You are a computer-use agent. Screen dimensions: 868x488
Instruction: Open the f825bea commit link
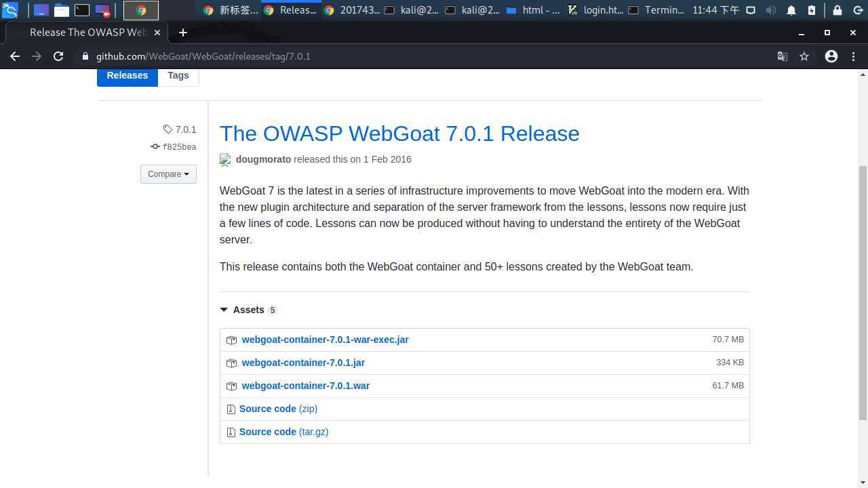pyautogui.click(x=174, y=147)
